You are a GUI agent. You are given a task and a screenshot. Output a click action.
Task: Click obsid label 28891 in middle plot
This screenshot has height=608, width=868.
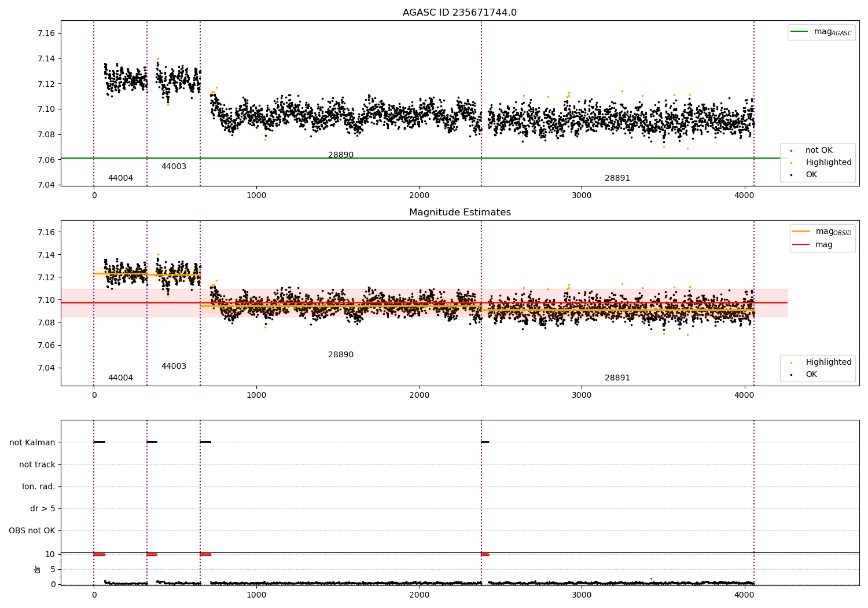[x=617, y=378]
